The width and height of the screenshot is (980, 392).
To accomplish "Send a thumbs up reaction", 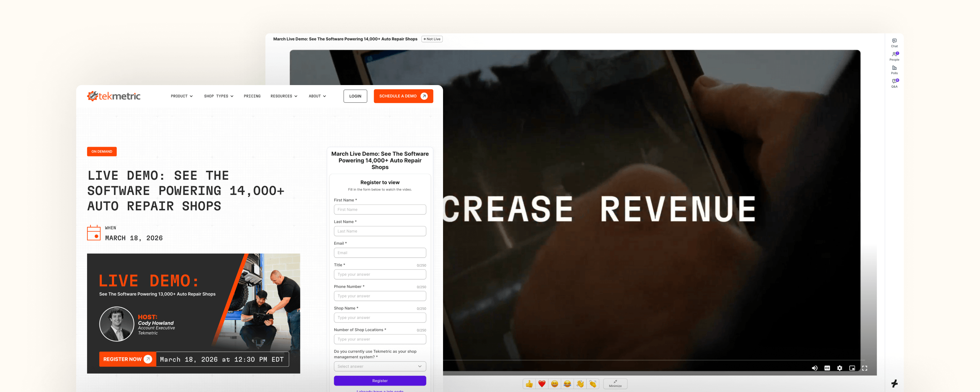I will coord(529,383).
